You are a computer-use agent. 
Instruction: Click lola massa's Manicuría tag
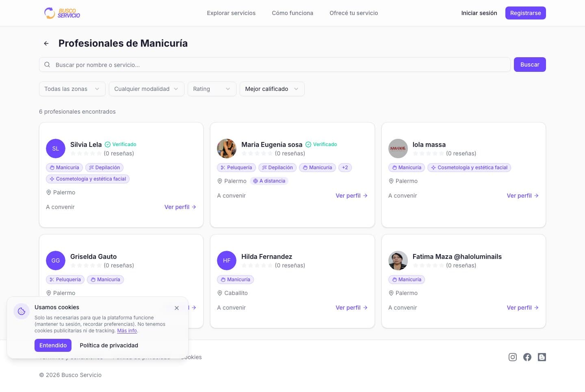coord(407,168)
